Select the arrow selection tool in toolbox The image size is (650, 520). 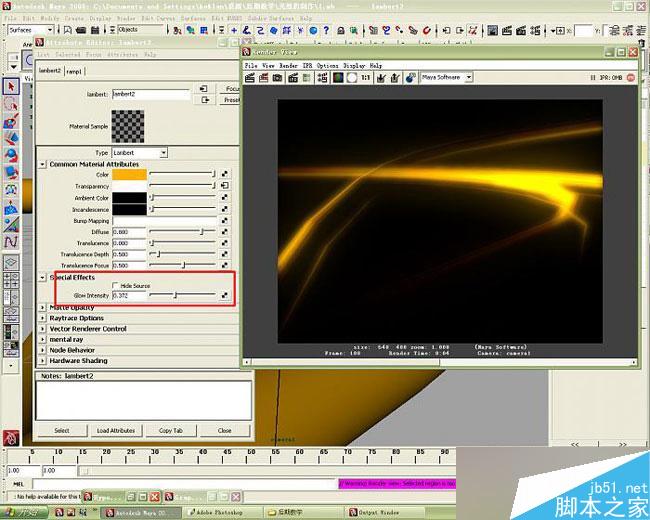click(x=12, y=87)
